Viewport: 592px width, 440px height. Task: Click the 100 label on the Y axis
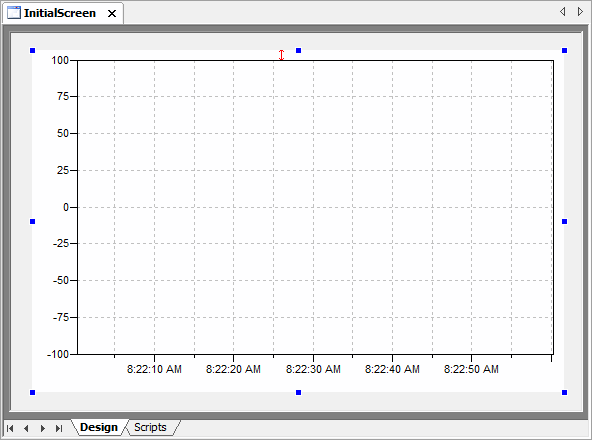tap(60, 60)
